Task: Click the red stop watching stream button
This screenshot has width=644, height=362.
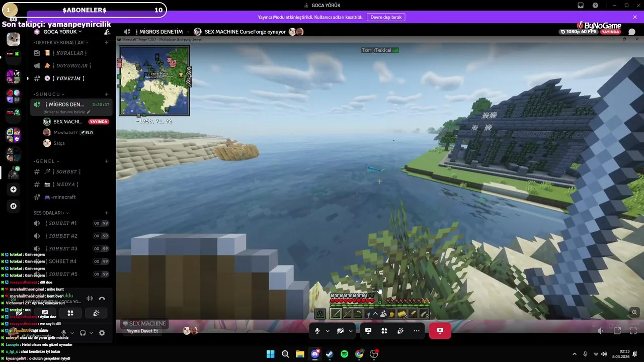Action: tap(440, 331)
